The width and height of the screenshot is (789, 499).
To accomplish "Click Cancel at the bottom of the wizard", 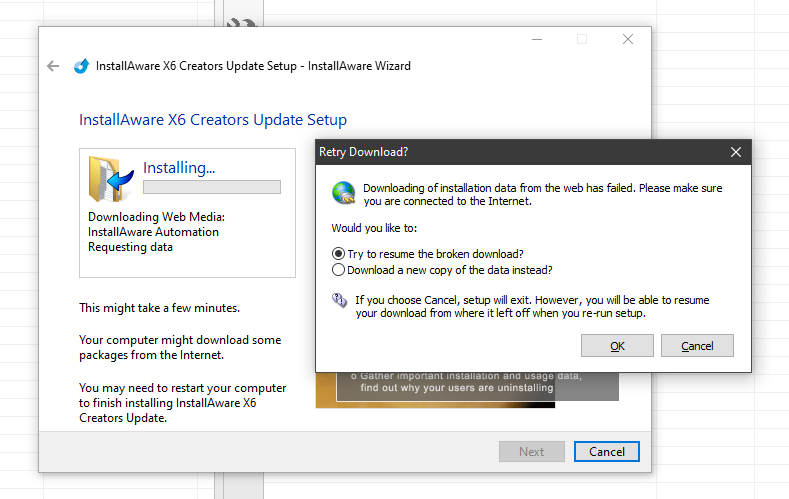I will [x=607, y=452].
